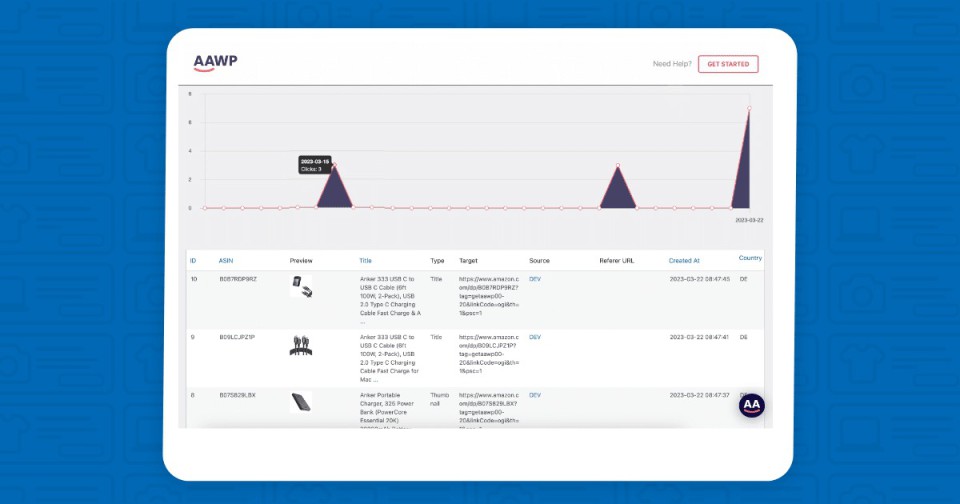This screenshot has width=960, height=504.
Task: Click the highest chart peak at 2023-03-22
Action: click(749, 108)
